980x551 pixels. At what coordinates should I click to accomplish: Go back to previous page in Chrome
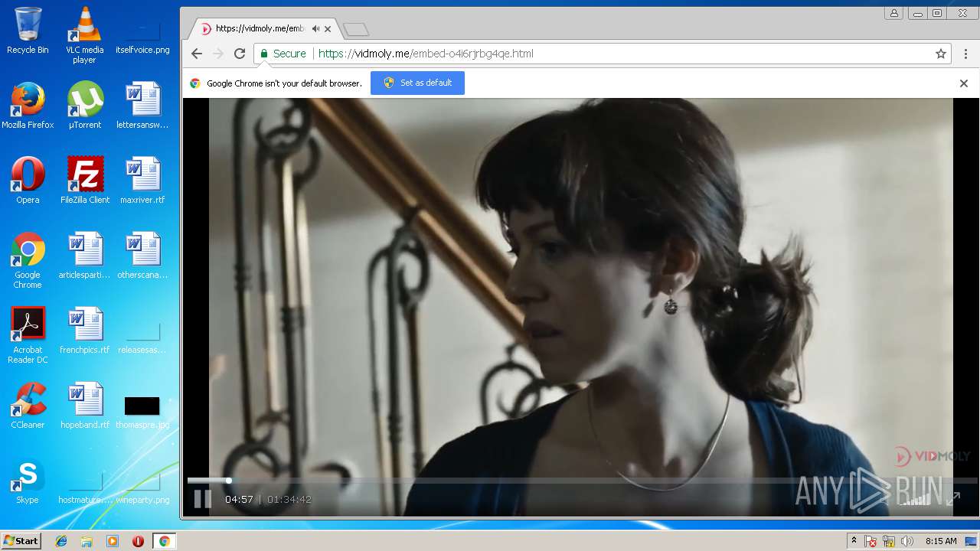pyautogui.click(x=197, y=54)
